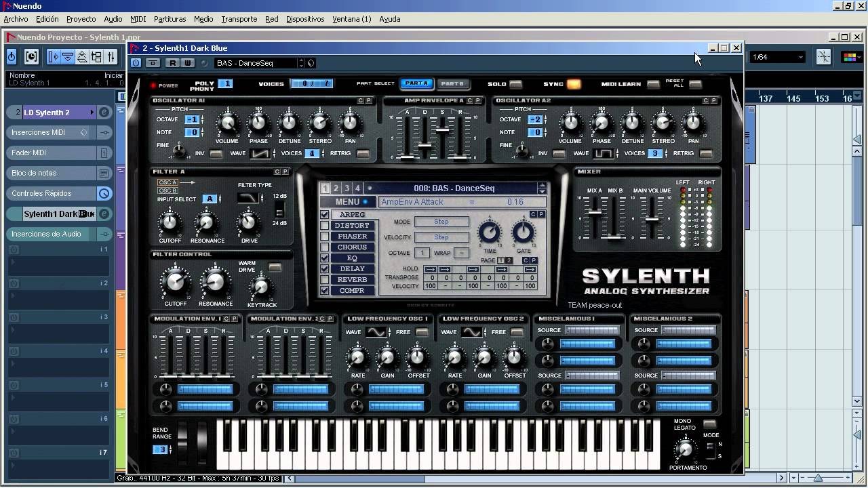Click the Keytrack knob in Filter Control
Image resolution: width=868 pixels, height=488 pixels.
point(261,287)
